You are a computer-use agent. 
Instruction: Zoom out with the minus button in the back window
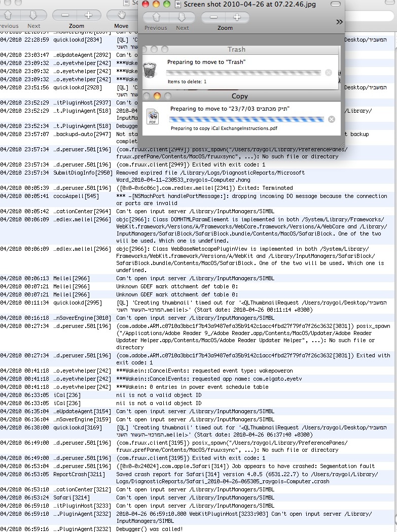65,15
